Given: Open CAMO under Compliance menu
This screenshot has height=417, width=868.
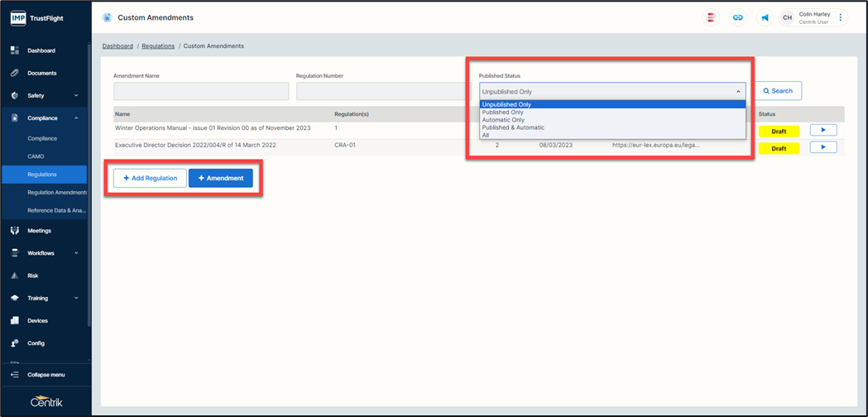Looking at the screenshot, I should point(36,156).
